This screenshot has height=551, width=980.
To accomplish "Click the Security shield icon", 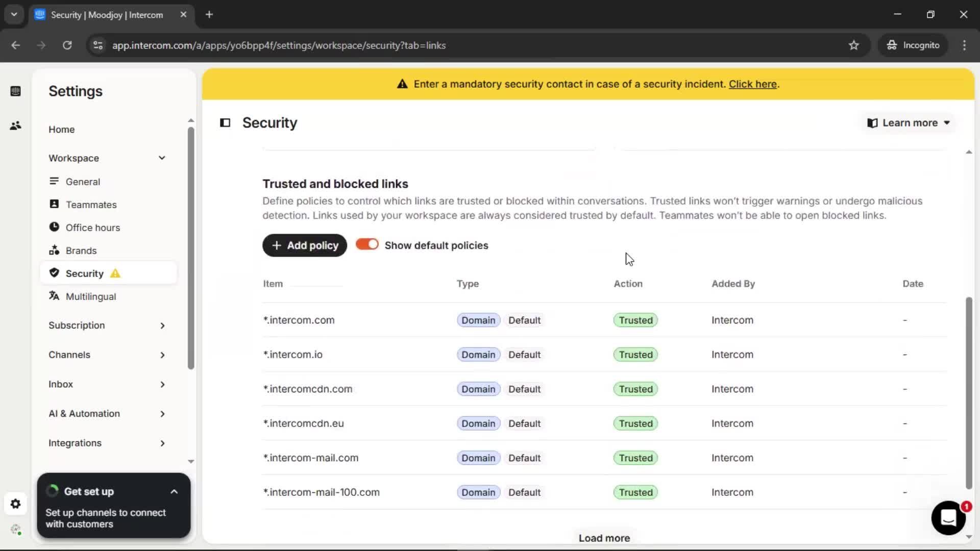I will (x=54, y=273).
